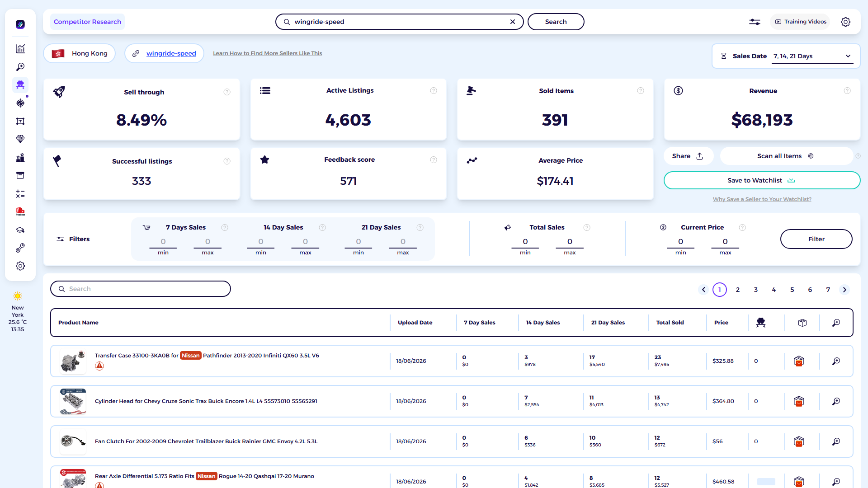The width and height of the screenshot is (868, 488).
Task: Show Revenue help icon
Action: tap(847, 91)
